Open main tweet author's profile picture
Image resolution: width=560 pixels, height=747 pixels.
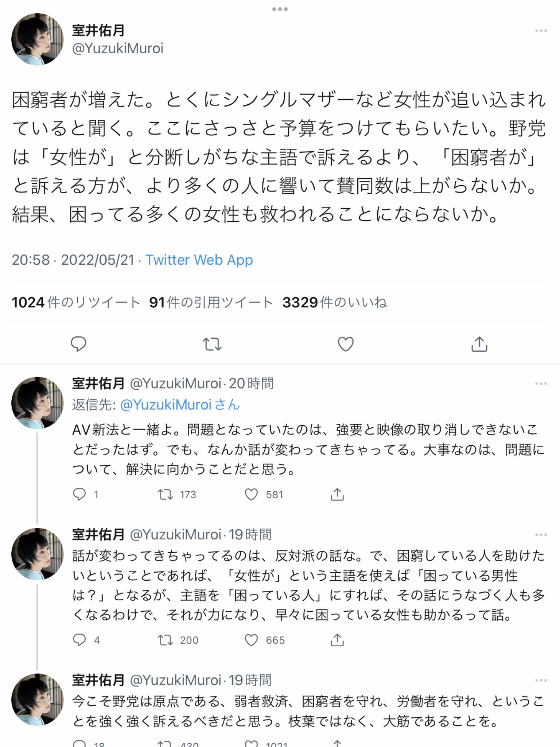pyautogui.click(x=38, y=39)
